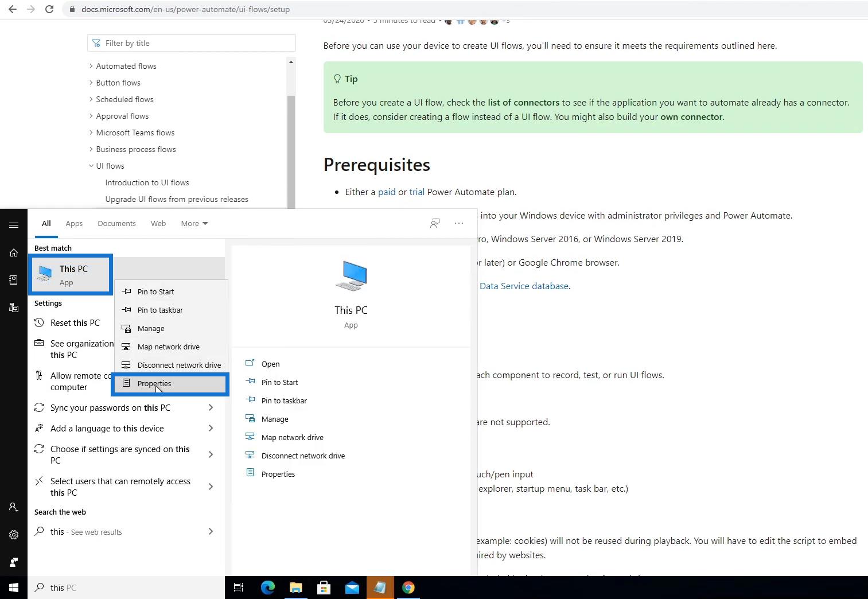
Task: Click the Windows Start button
Action: click(x=14, y=588)
